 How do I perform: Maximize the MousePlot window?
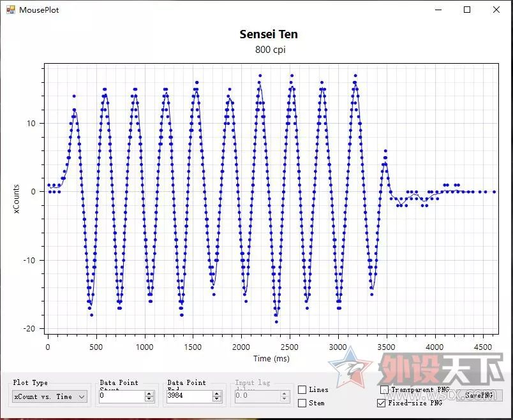click(x=467, y=10)
